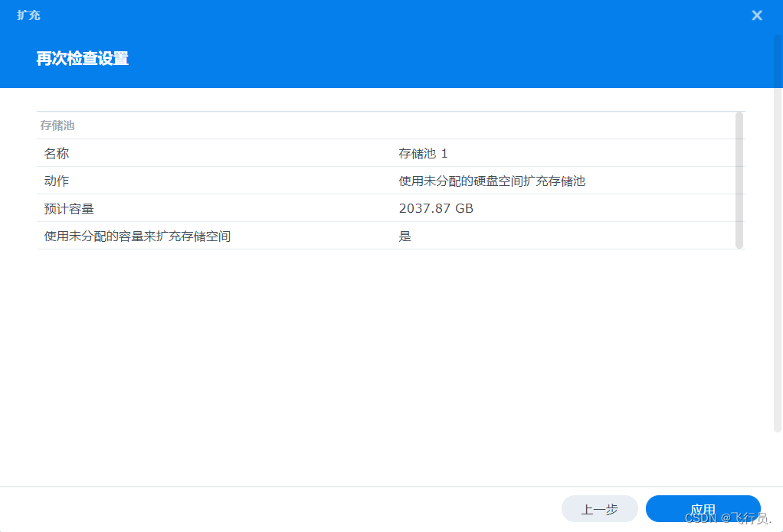Click the 名称 row in the summary table
Image resolution: width=783 pixels, height=532 pixels.
point(56,152)
